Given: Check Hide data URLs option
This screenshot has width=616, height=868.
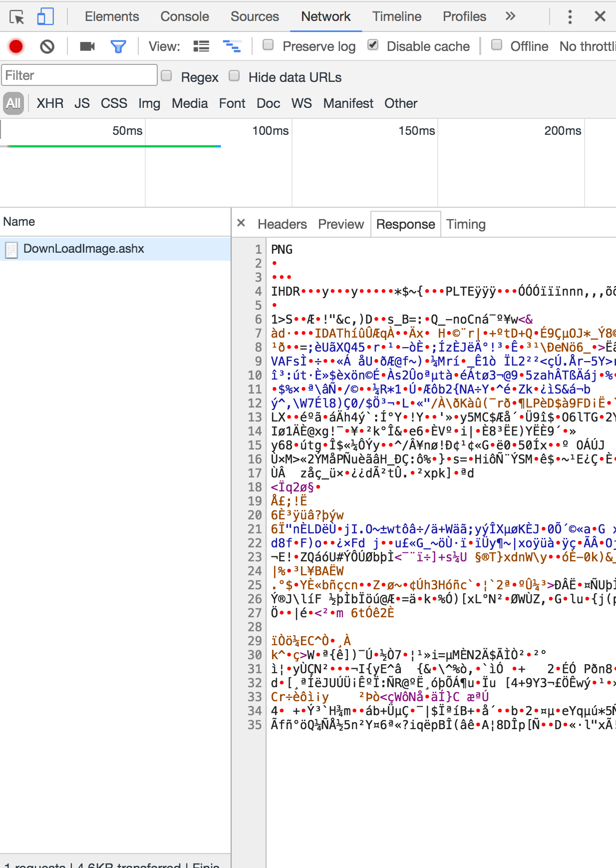Looking at the screenshot, I should (x=234, y=75).
